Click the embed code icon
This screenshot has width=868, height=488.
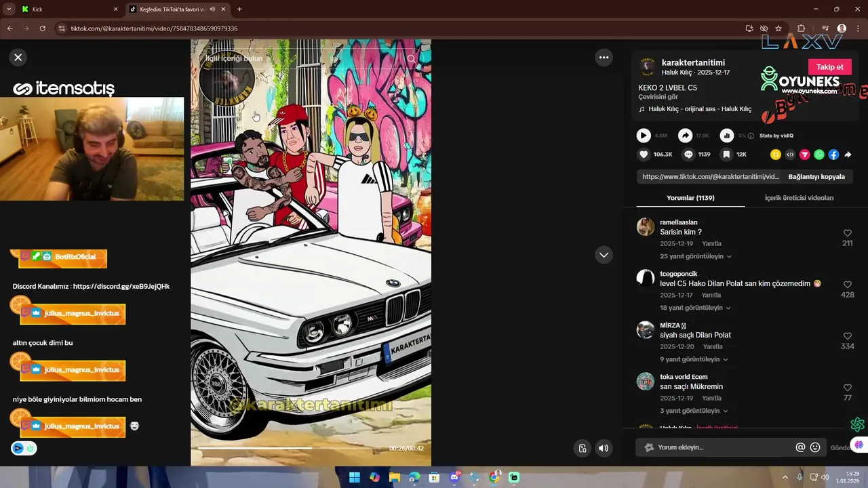pyautogui.click(x=790, y=155)
